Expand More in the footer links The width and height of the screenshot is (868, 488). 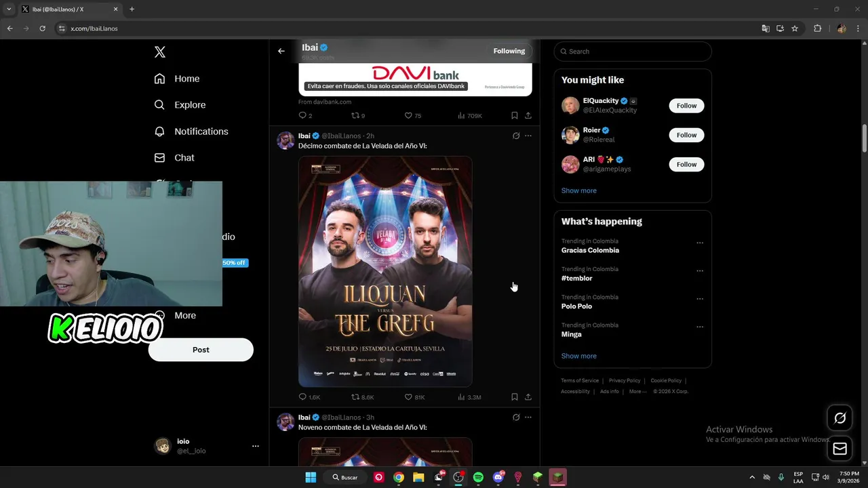click(x=637, y=392)
